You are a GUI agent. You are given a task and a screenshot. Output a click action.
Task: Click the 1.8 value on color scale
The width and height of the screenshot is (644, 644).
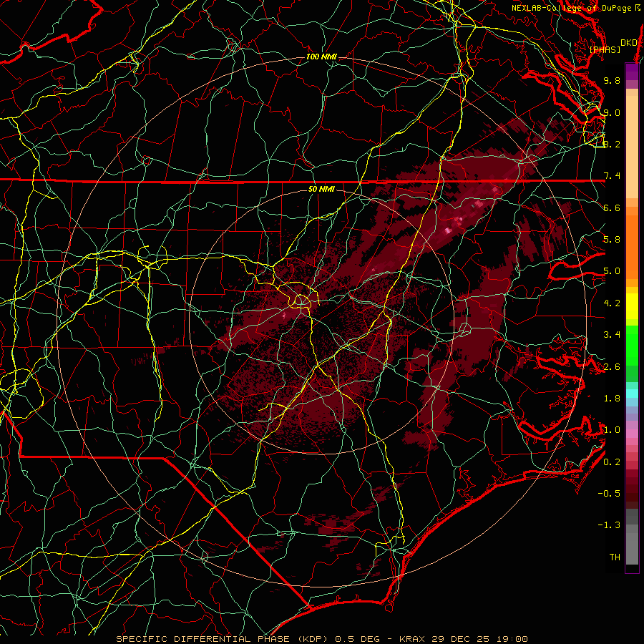(x=612, y=399)
